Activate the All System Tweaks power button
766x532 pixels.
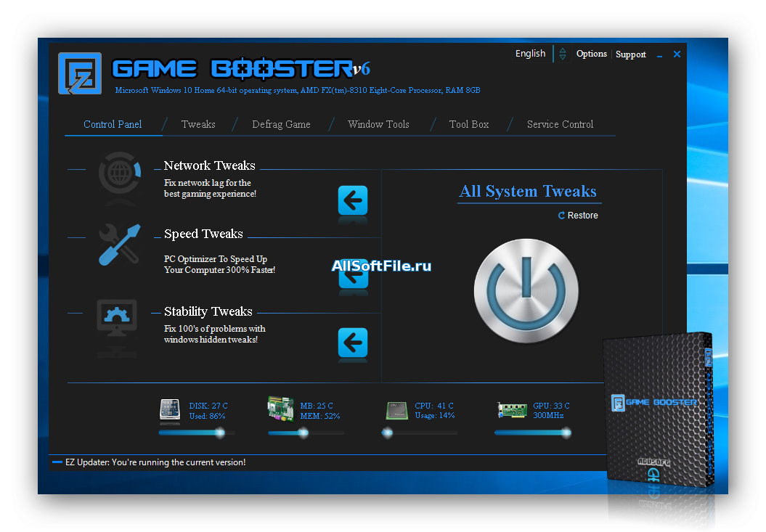[526, 291]
